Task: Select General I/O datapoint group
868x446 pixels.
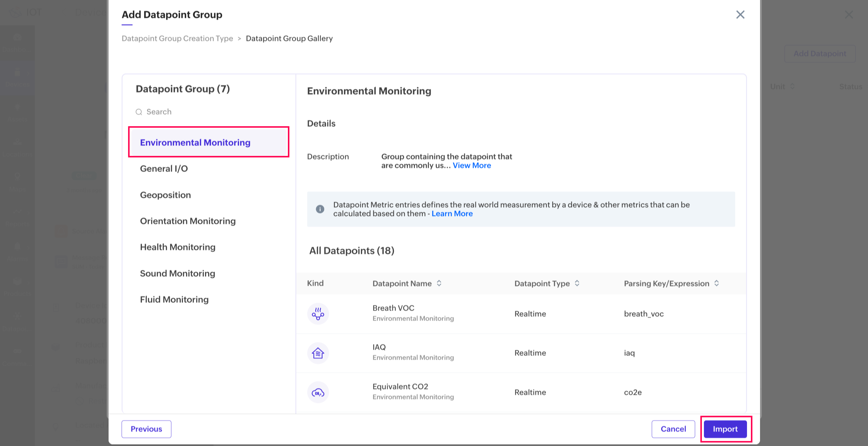Action: 164,169
